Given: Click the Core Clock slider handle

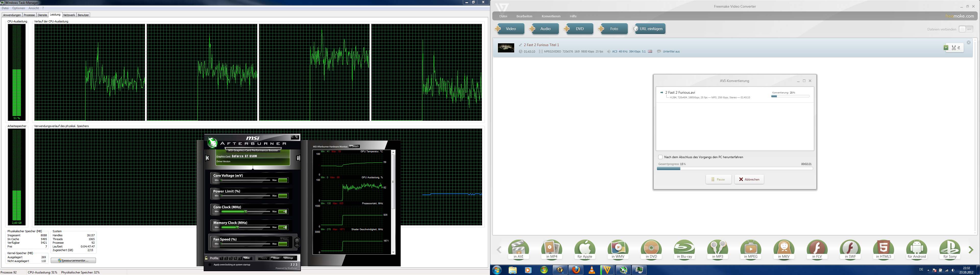Looking at the screenshot, I should pos(246,212).
